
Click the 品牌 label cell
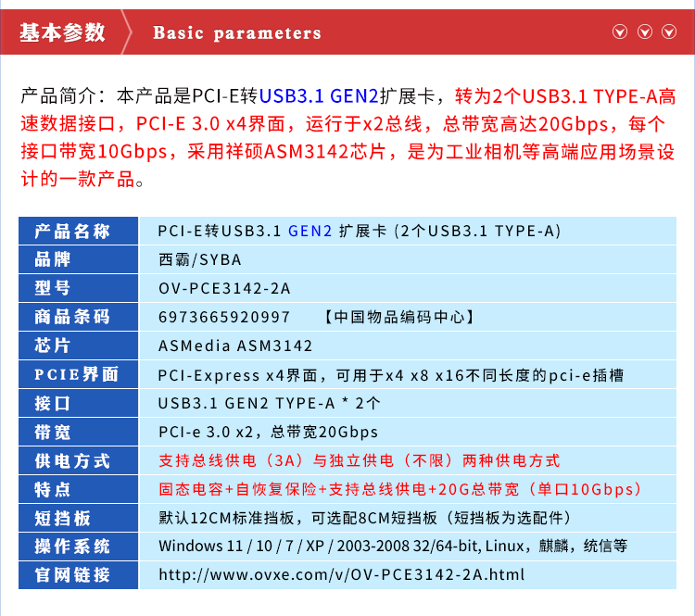pyautogui.click(x=79, y=259)
